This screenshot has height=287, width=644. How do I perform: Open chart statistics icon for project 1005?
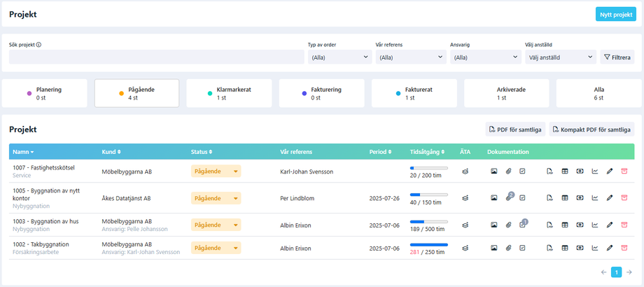click(x=595, y=198)
